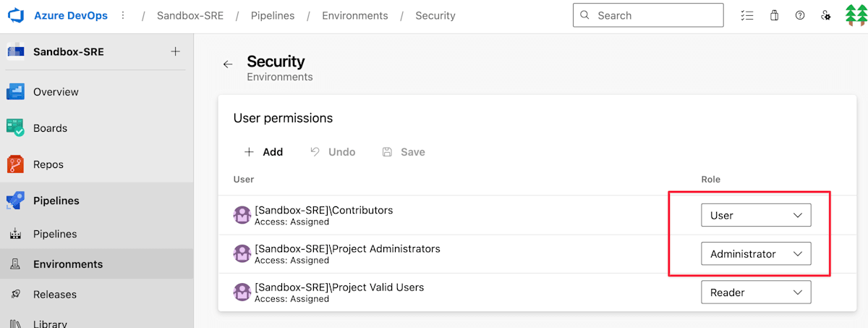This screenshot has width=868, height=328.
Task: Click the Pipelines rocket icon in sidebar
Action: pyautogui.click(x=16, y=201)
